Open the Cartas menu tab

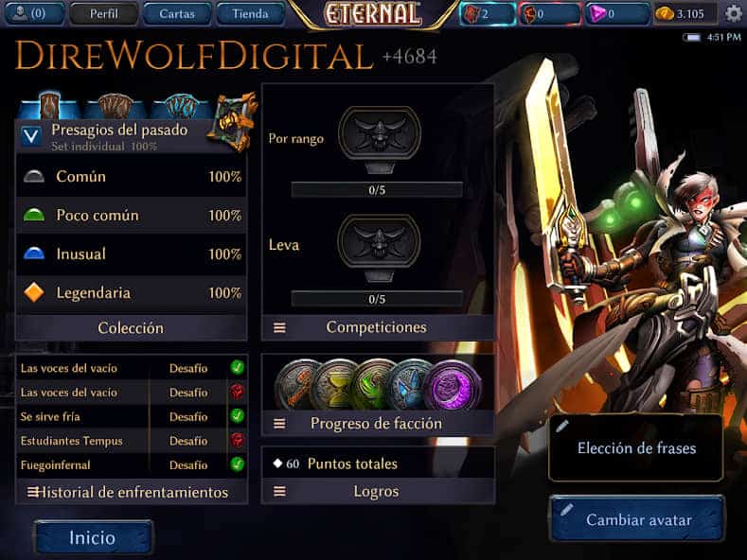pos(177,14)
